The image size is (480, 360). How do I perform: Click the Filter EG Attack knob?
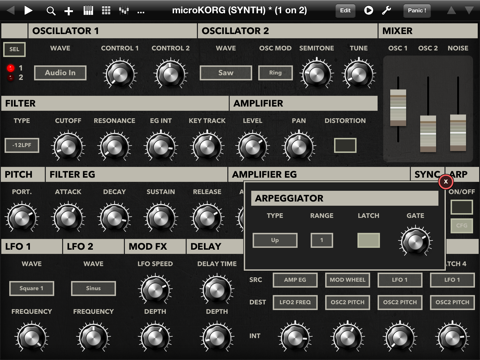[68, 218]
